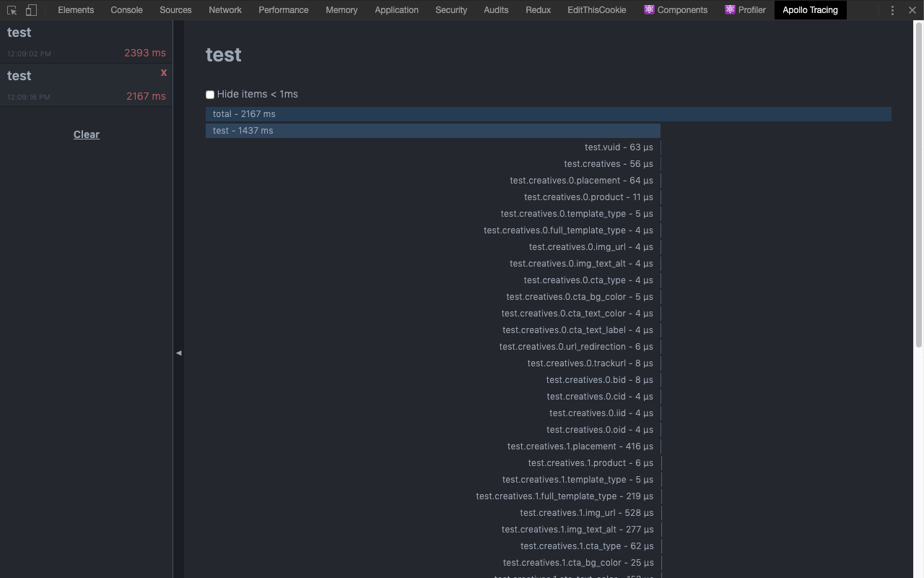
Task: Delete the second test trace with x
Action: coord(164,72)
